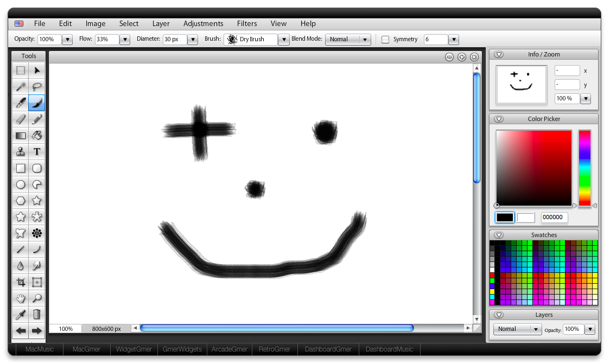Collapse the Color Picker panel

pos(499,119)
